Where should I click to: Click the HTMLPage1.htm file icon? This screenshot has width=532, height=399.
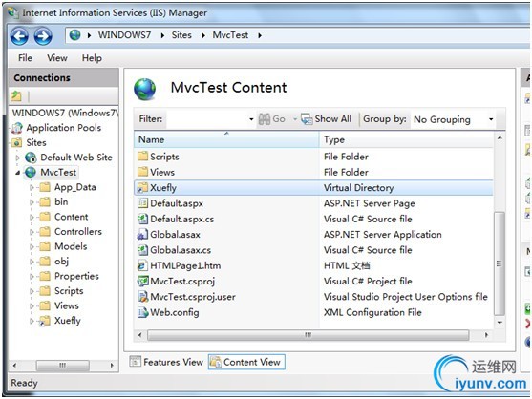click(x=142, y=265)
